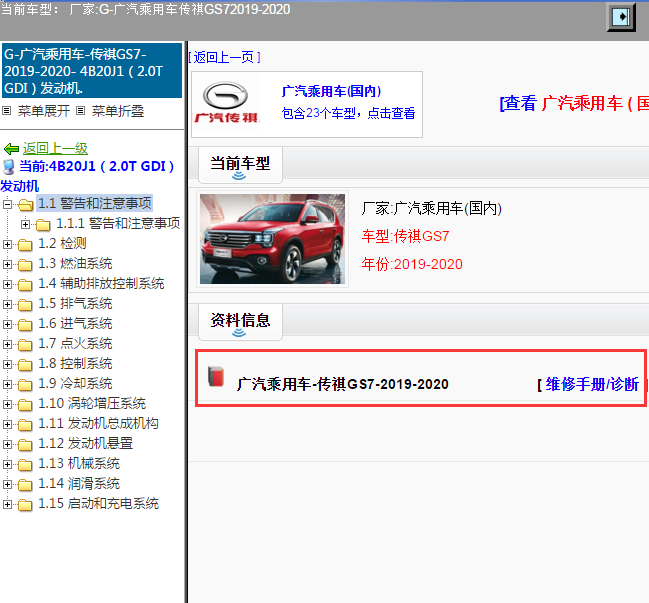Click the arrow panel toggle icon at top right

pyautogui.click(x=621, y=17)
